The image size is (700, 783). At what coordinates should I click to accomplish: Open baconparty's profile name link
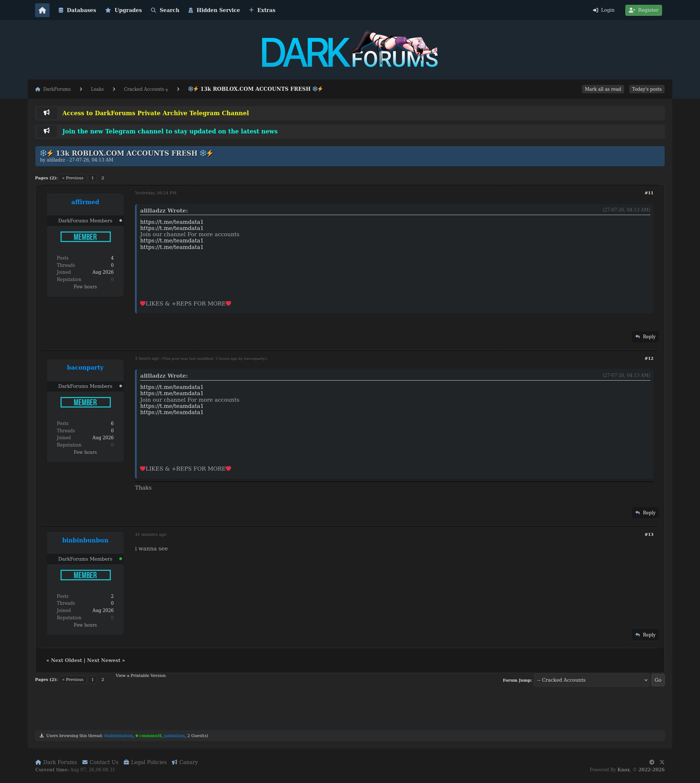[x=85, y=367]
